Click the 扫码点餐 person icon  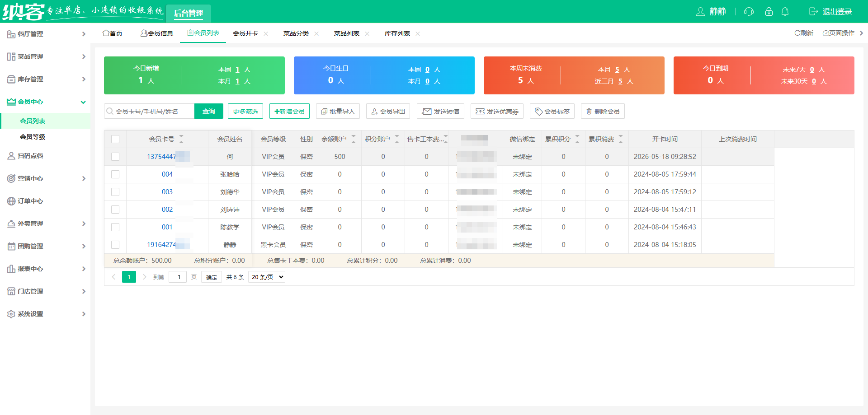[11, 156]
